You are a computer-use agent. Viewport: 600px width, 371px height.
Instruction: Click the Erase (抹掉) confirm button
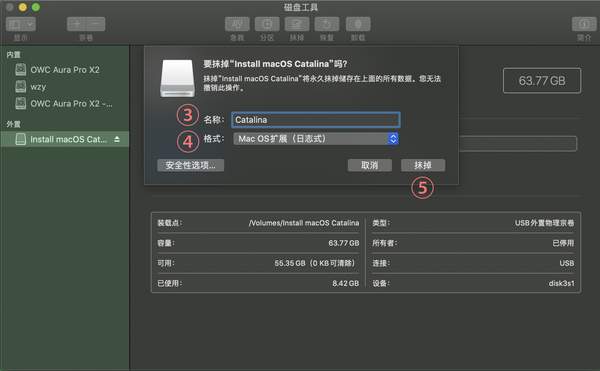pyautogui.click(x=423, y=165)
